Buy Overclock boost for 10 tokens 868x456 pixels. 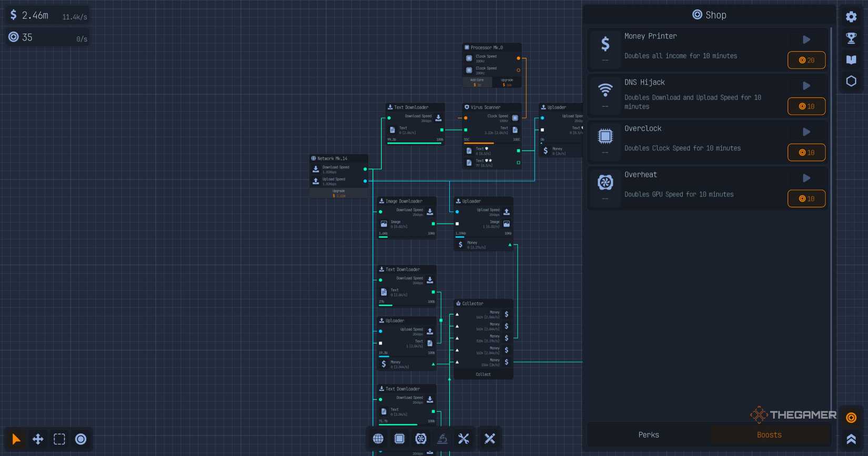806,153
